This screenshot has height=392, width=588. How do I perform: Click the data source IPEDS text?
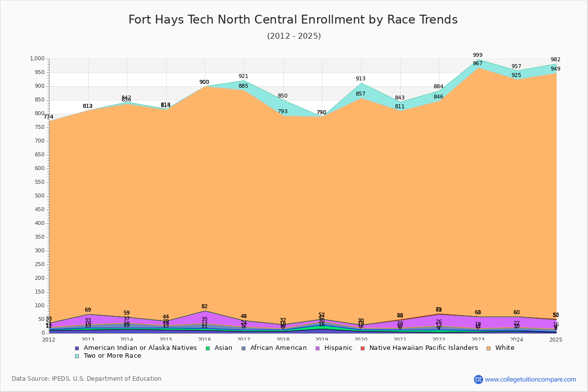coord(87,379)
